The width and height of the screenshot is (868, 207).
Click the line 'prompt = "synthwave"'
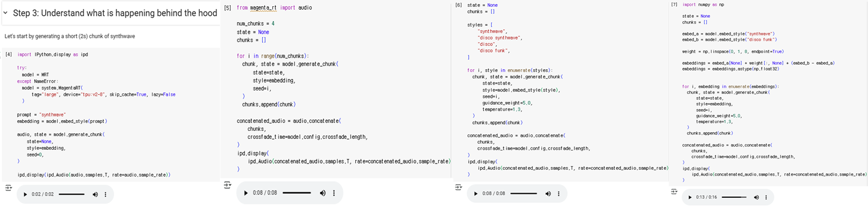pos(41,114)
